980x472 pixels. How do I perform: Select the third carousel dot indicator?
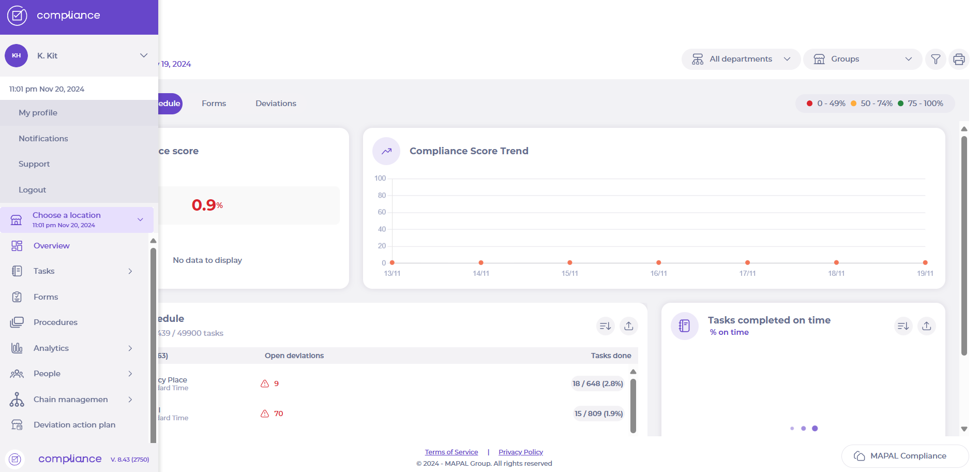tap(815, 429)
